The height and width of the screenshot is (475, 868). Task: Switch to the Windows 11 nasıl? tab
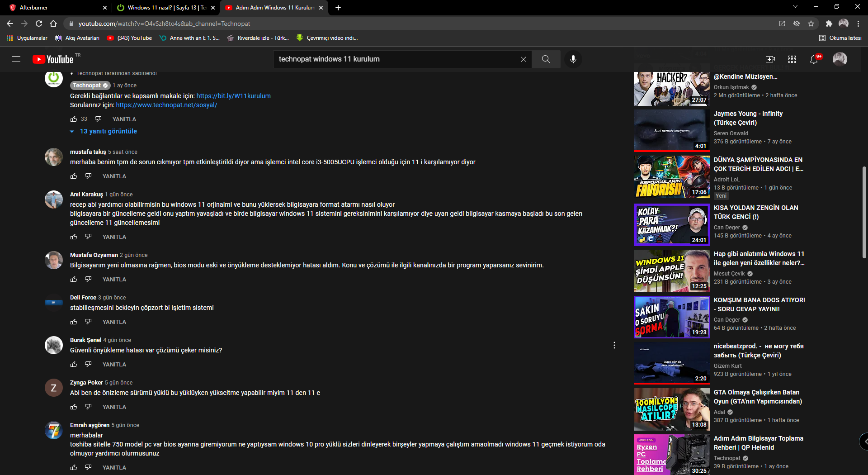click(165, 8)
